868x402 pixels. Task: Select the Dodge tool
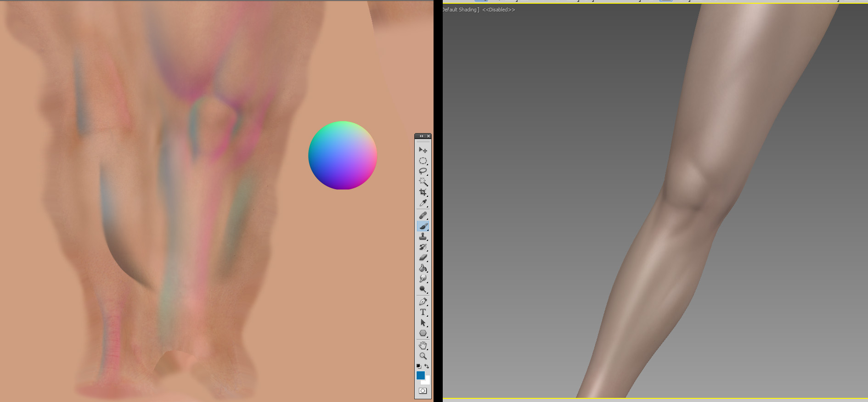[x=423, y=289]
